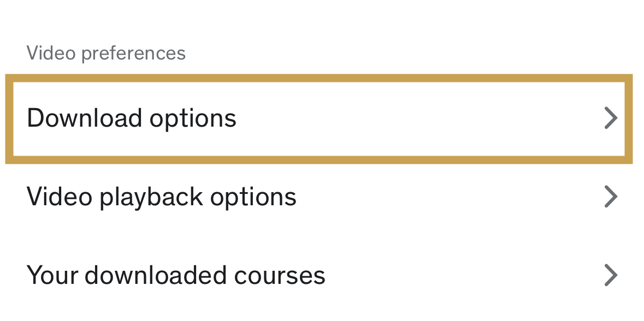Go to video playback settings via its arrow

point(611,197)
